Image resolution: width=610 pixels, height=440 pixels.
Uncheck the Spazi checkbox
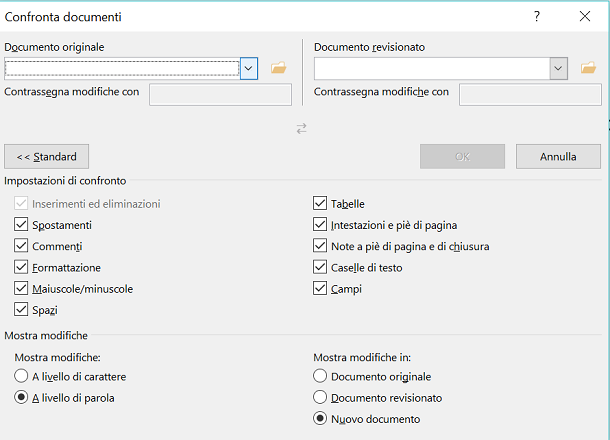(21, 310)
